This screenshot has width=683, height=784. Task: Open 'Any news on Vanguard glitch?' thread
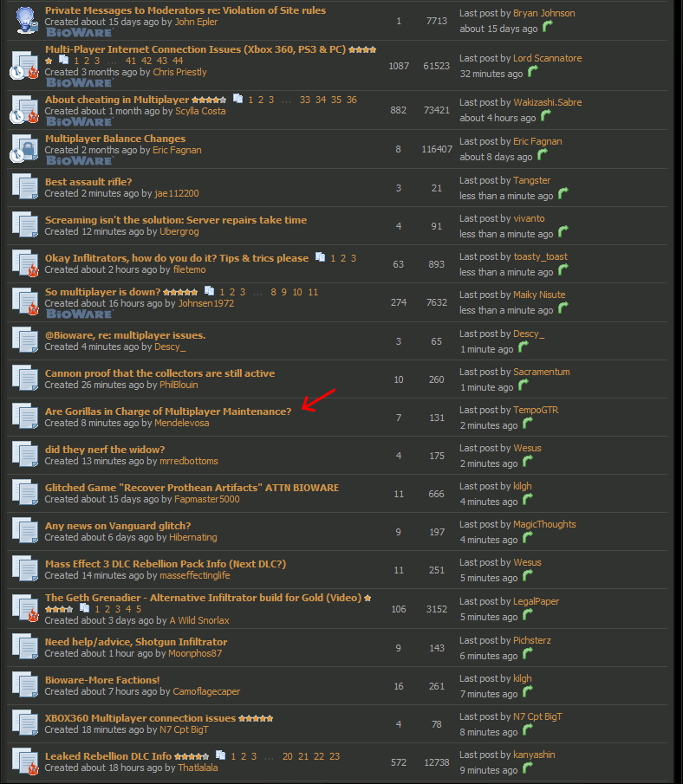click(118, 526)
